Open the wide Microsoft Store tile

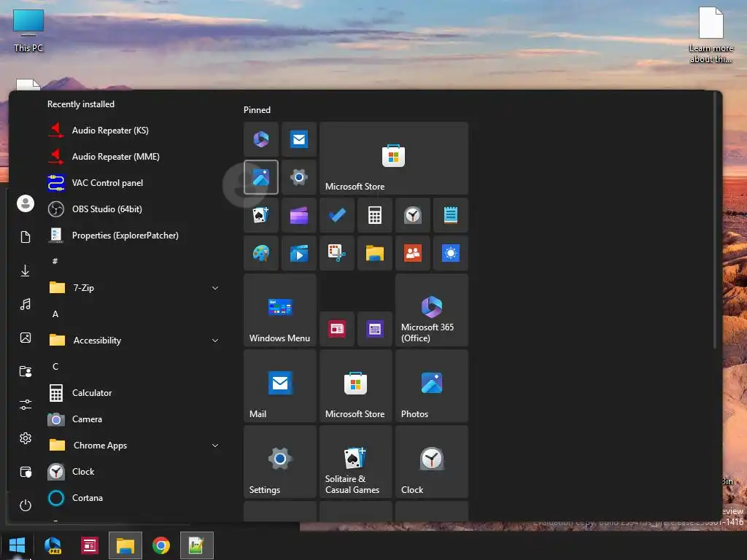point(393,158)
